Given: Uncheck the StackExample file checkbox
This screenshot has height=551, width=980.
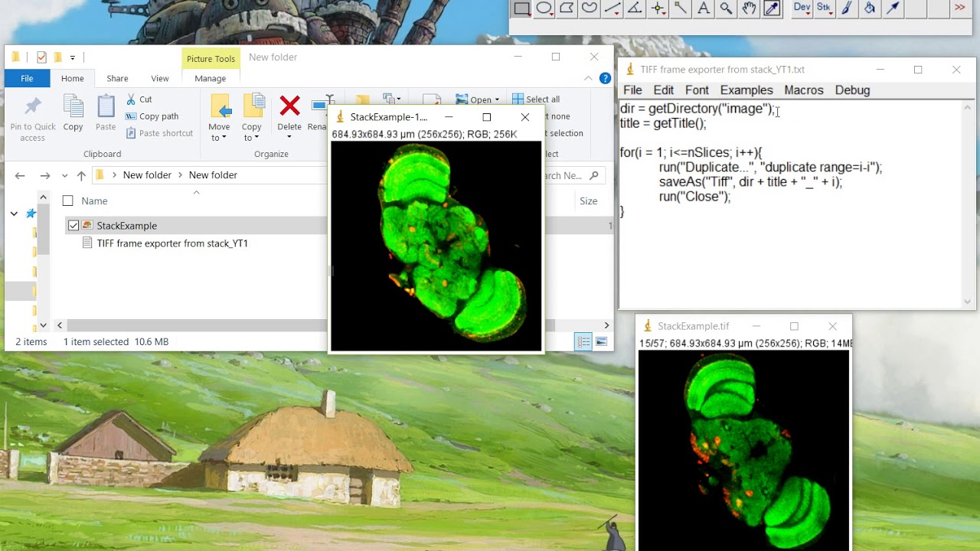Looking at the screenshot, I should click(73, 226).
